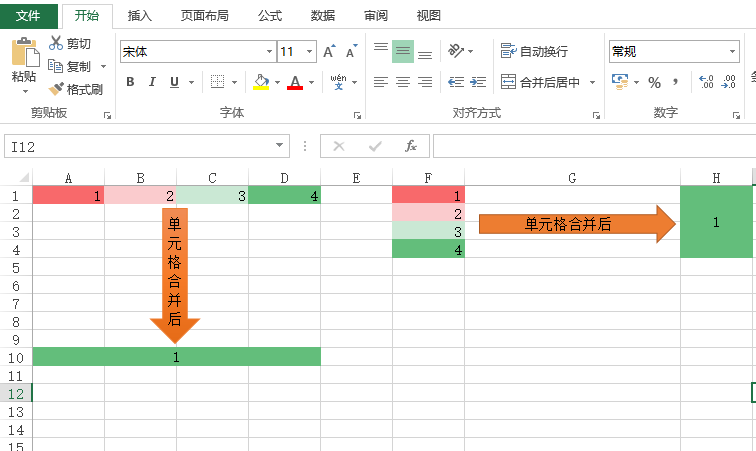Open font color dropdown arrow
This screenshot has height=451, width=756.
coord(311,82)
